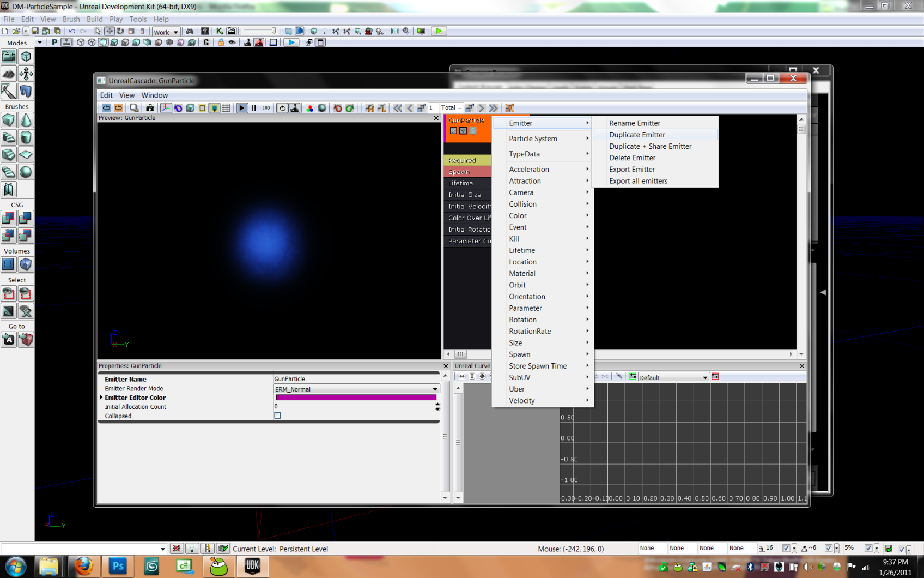Select Terrain editing mode icon

9,74
